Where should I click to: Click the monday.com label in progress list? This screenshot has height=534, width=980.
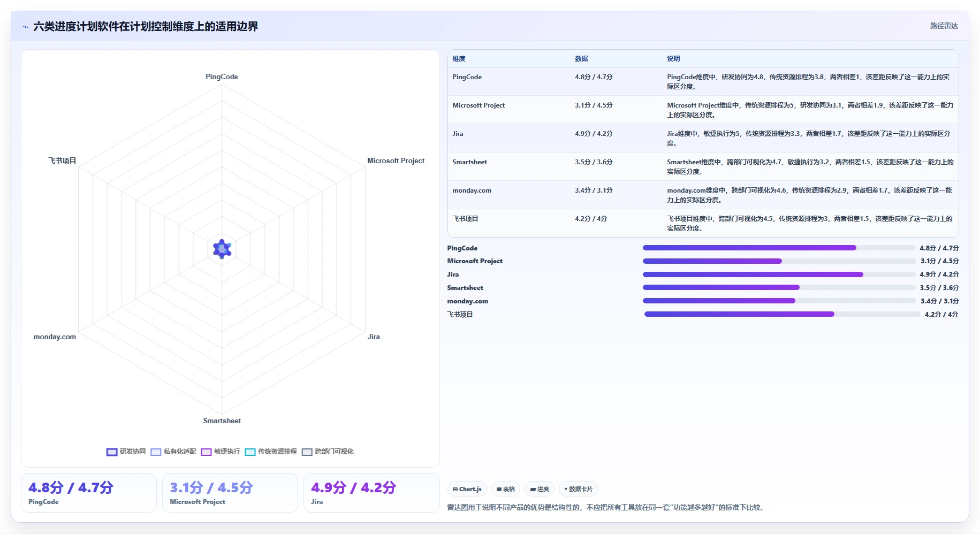(468, 301)
